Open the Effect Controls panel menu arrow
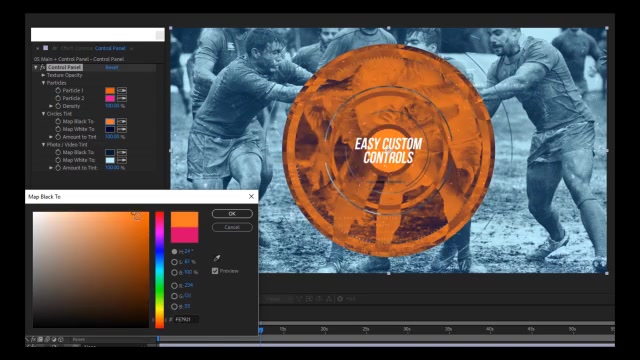This screenshot has height=360, width=640. (x=132, y=49)
